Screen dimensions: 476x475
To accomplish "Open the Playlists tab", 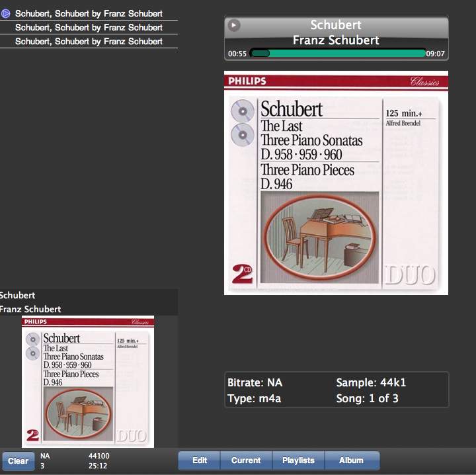I will coord(298,460).
